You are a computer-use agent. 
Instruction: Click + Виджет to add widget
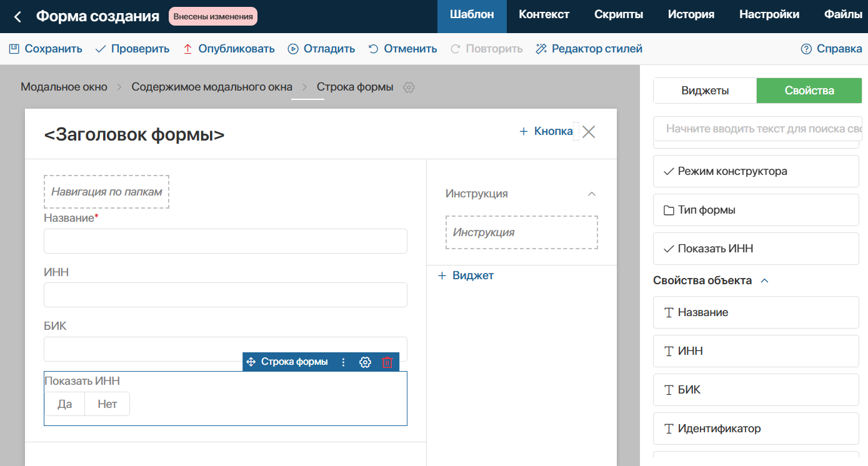[466, 275]
